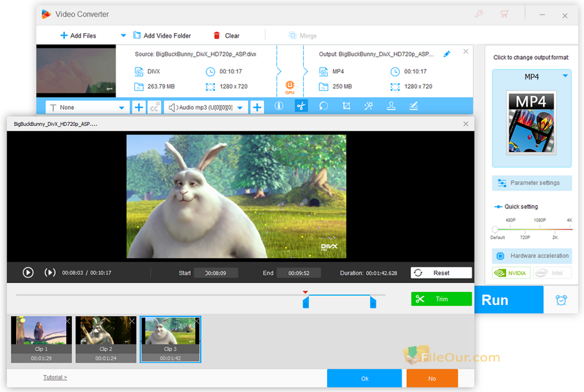Enable Intel acceleration
Viewport: 584px width, 392px height.
(x=552, y=273)
